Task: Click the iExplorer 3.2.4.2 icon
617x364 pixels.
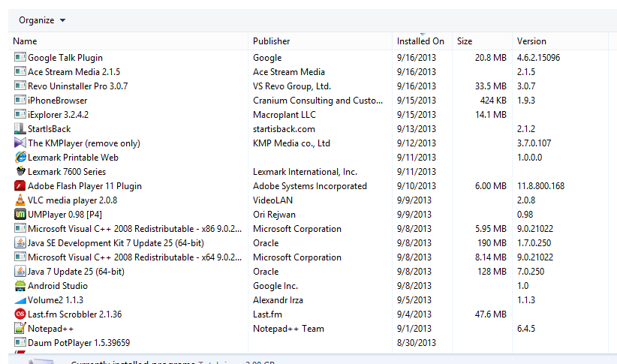Action: [x=20, y=114]
